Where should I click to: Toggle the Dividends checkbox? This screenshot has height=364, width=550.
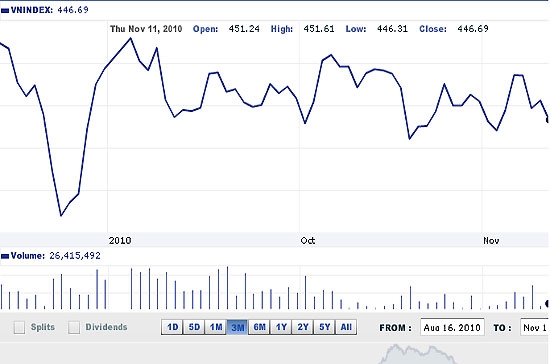tap(74, 327)
